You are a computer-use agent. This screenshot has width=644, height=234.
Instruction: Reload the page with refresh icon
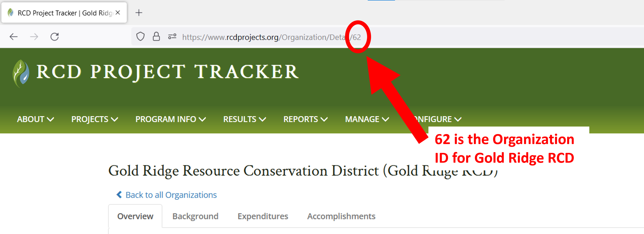pyautogui.click(x=55, y=37)
